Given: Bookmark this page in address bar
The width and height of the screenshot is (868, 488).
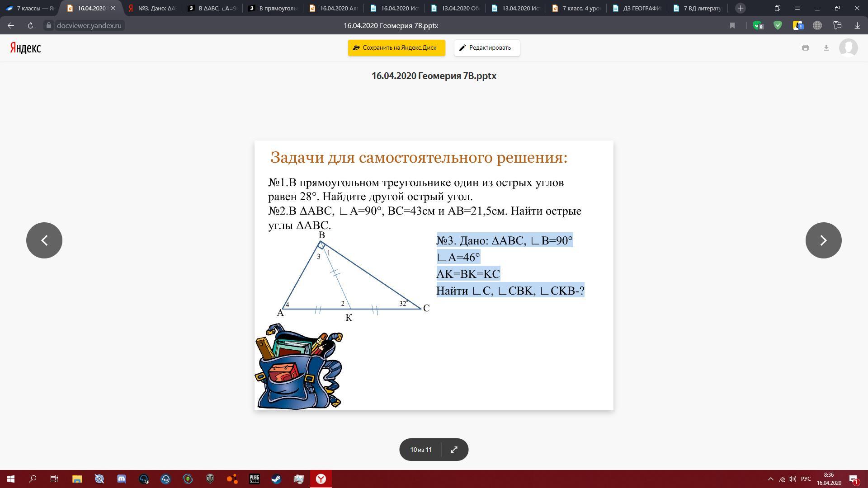Looking at the screenshot, I should pyautogui.click(x=732, y=26).
